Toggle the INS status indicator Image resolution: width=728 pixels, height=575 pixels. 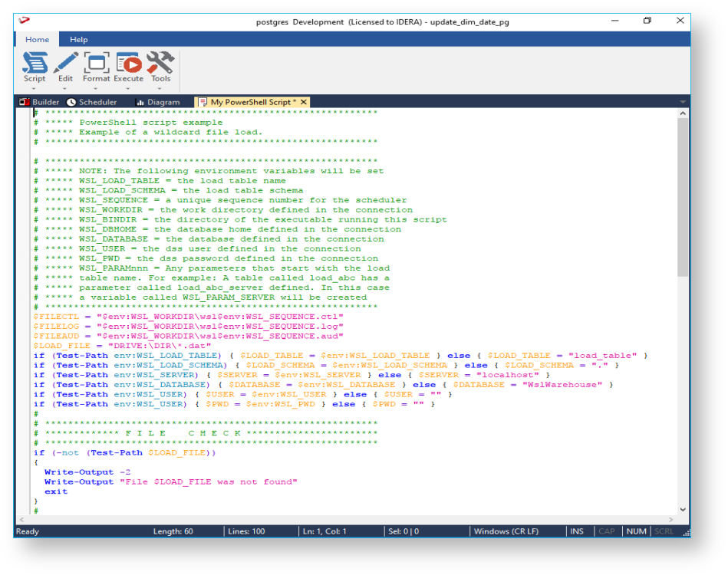pyautogui.click(x=577, y=531)
